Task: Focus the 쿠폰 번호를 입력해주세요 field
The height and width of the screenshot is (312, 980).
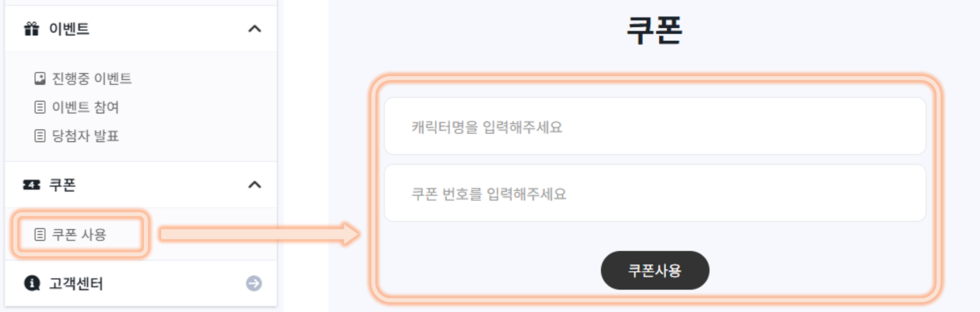Action: click(654, 193)
